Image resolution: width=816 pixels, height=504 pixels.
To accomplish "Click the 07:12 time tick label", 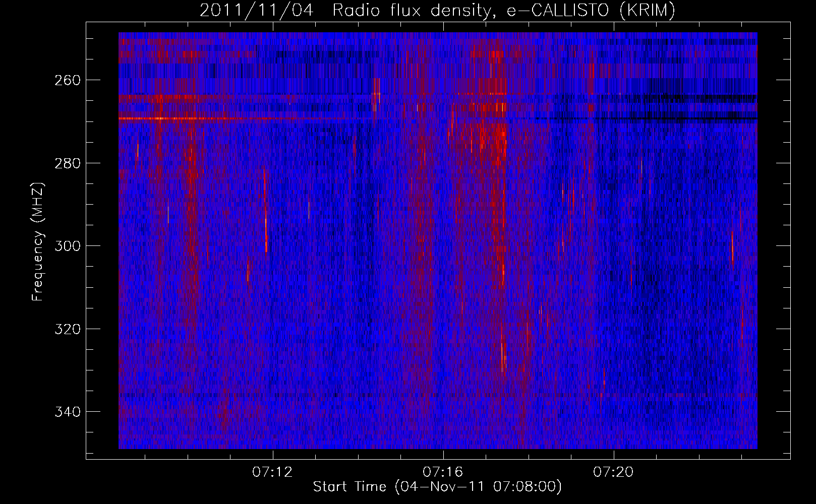I will pos(273,472).
